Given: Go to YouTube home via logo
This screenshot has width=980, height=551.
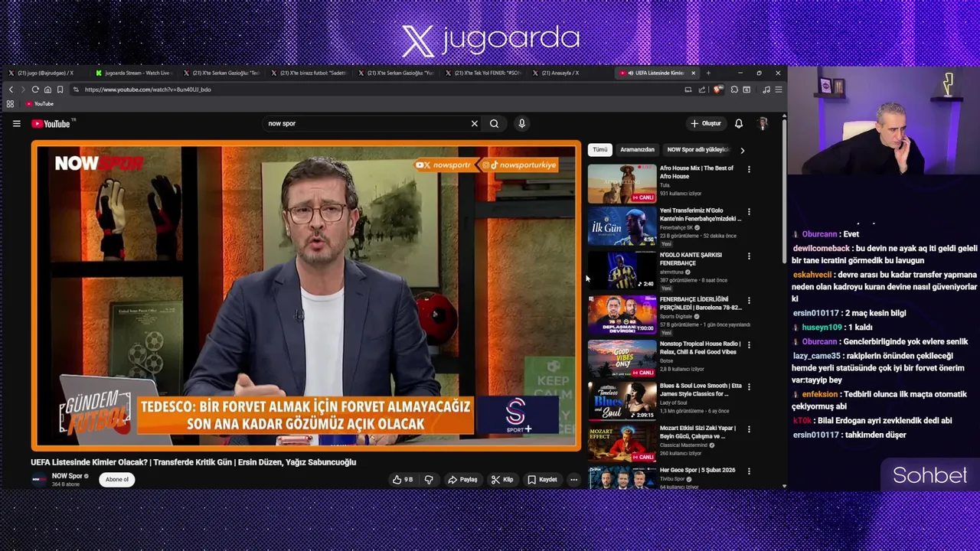Looking at the screenshot, I should (x=53, y=123).
